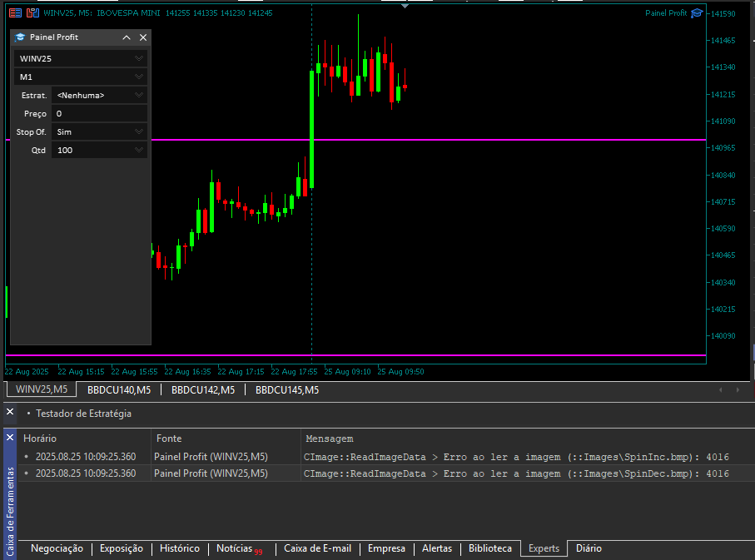This screenshot has width=755, height=560.
Task: Open the WINV25 symbol dropdown
Action: pos(80,58)
